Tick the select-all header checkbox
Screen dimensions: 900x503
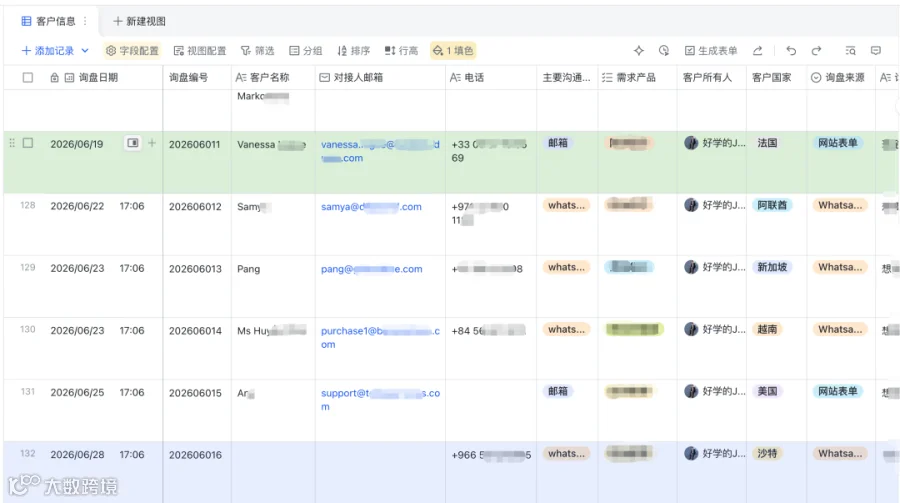pos(28,78)
